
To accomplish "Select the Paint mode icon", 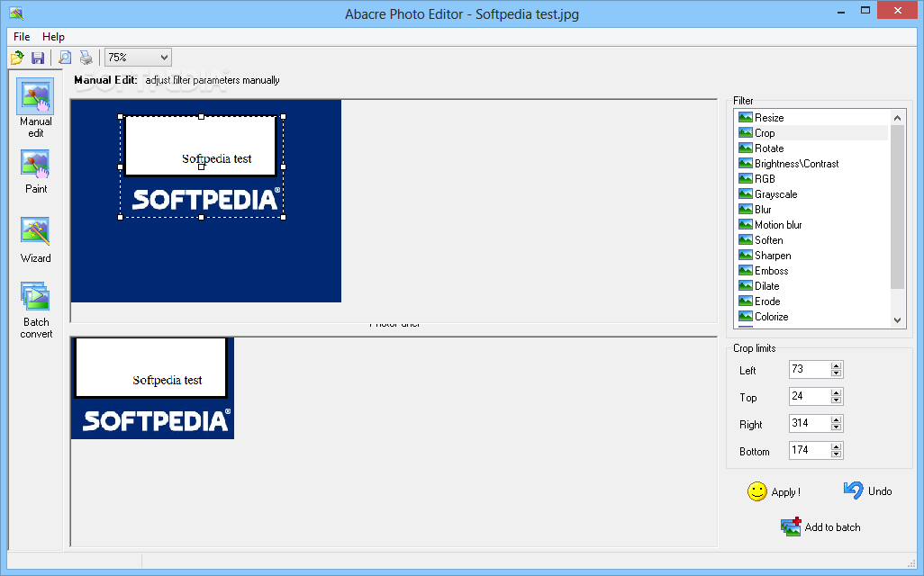I will (35, 163).
